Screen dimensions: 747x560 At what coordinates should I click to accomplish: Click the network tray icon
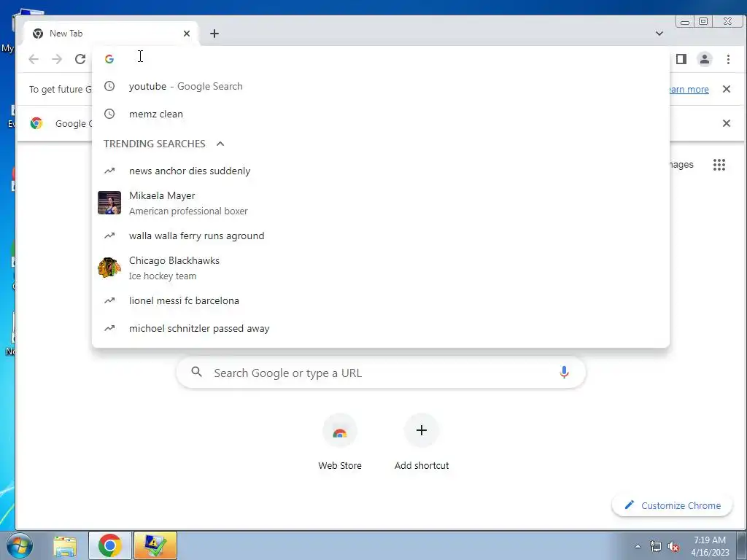pyautogui.click(x=656, y=547)
